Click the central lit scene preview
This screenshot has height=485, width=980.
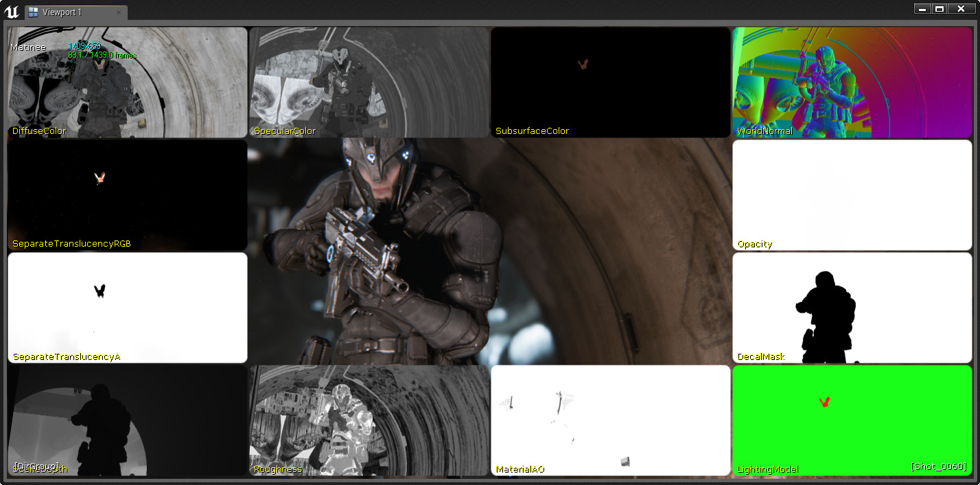pyautogui.click(x=491, y=251)
